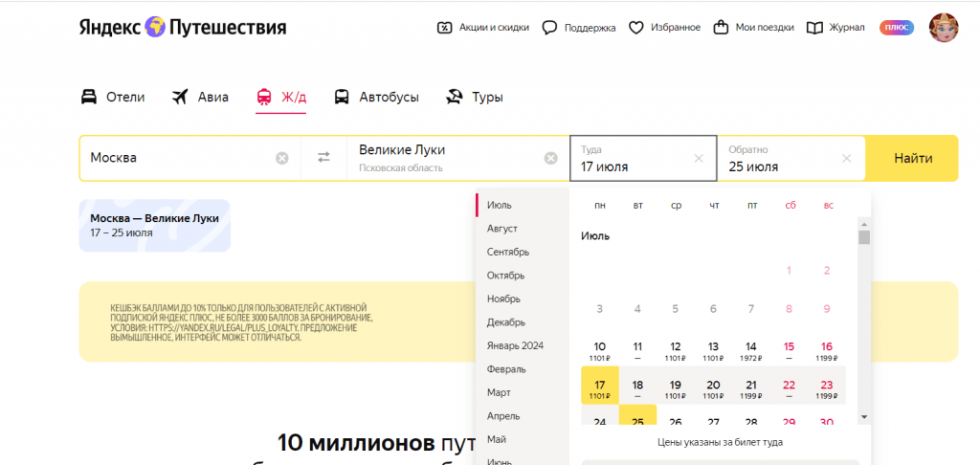Open recent search Москва — Великие Луки card
The width and height of the screenshot is (980, 465).
pyautogui.click(x=154, y=226)
